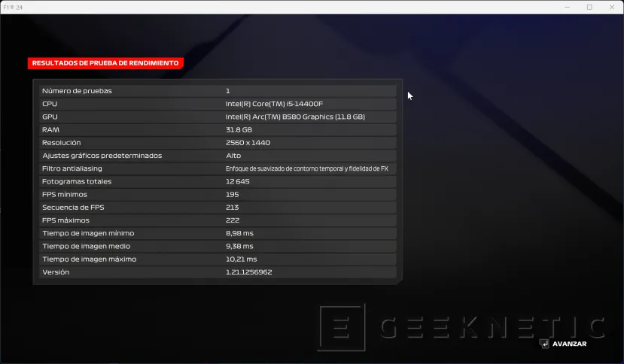Select Tiempo de imagen mínimo value 8,98 ms
Viewport: 624px width, 364px height.
(239, 233)
